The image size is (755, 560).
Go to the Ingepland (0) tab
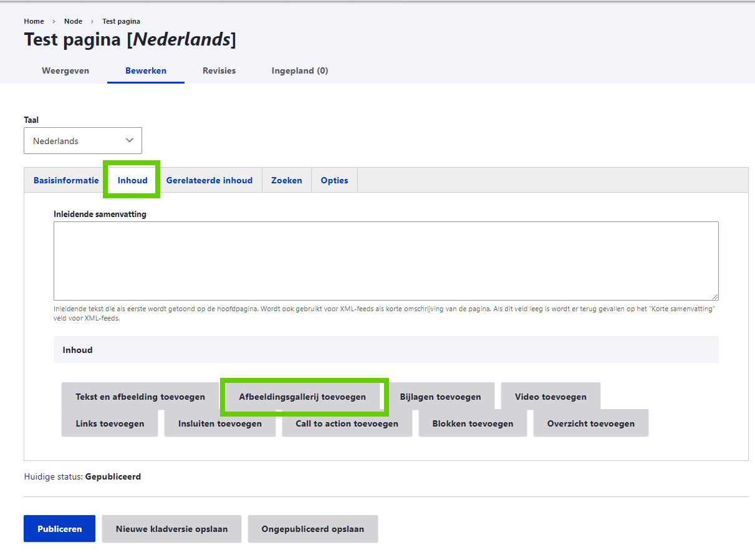pos(299,70)
